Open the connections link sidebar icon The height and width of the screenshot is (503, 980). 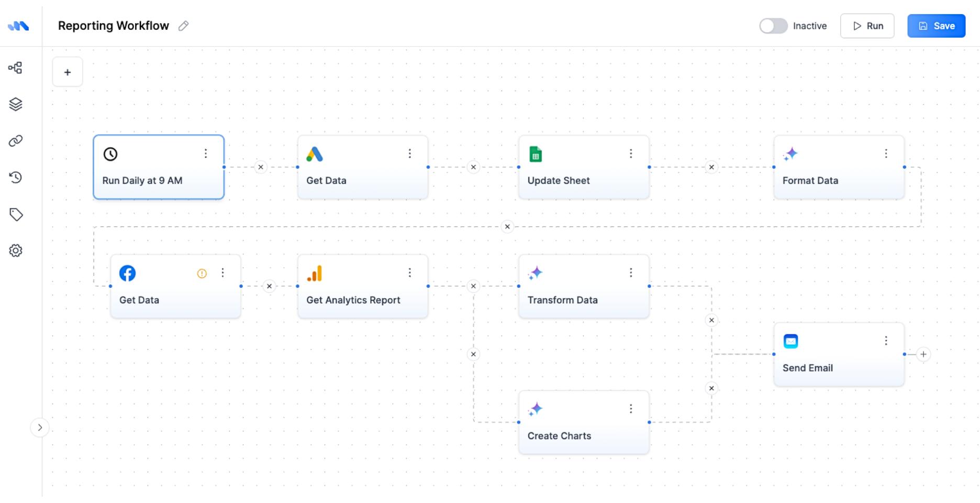coord(16,141)
